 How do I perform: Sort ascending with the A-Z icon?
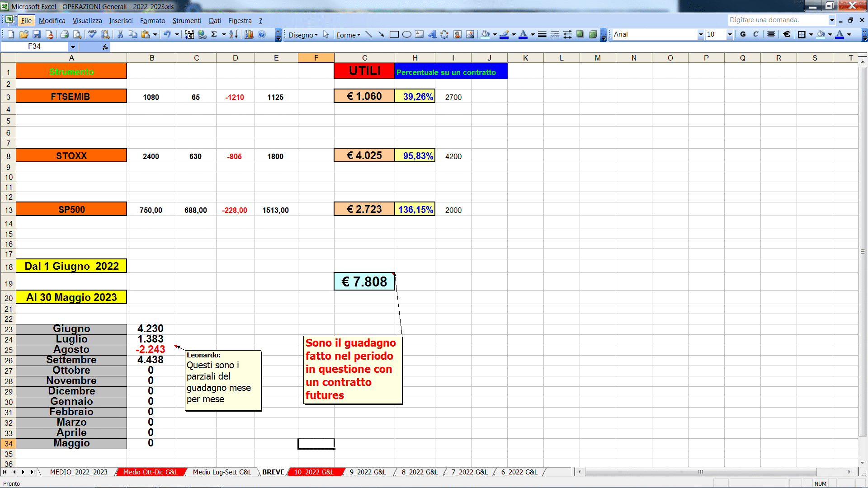click(x=233, y=34)
